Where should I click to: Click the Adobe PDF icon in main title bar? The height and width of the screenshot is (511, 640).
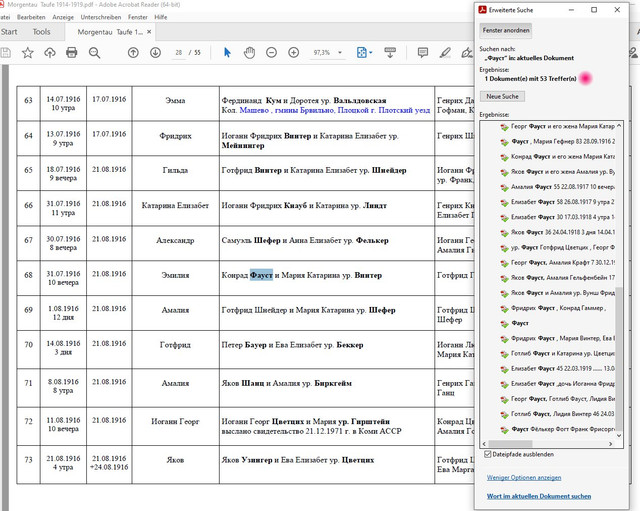click(2, 5)
